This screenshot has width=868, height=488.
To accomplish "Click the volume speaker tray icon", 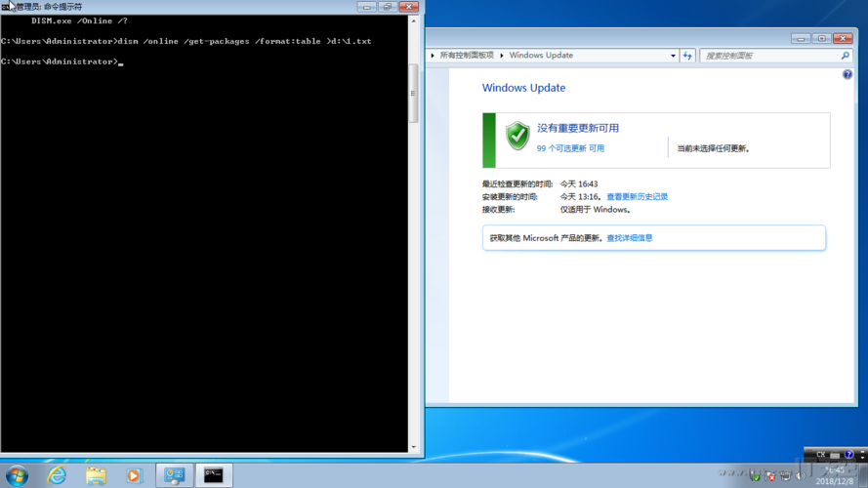I will pos(801,476).
